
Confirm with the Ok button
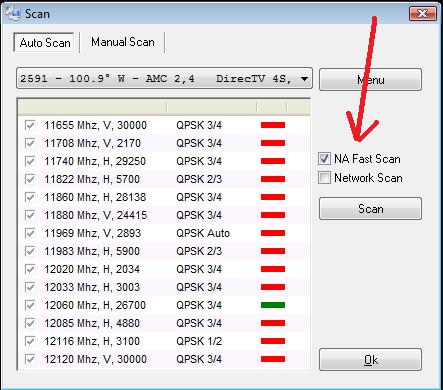370,360
